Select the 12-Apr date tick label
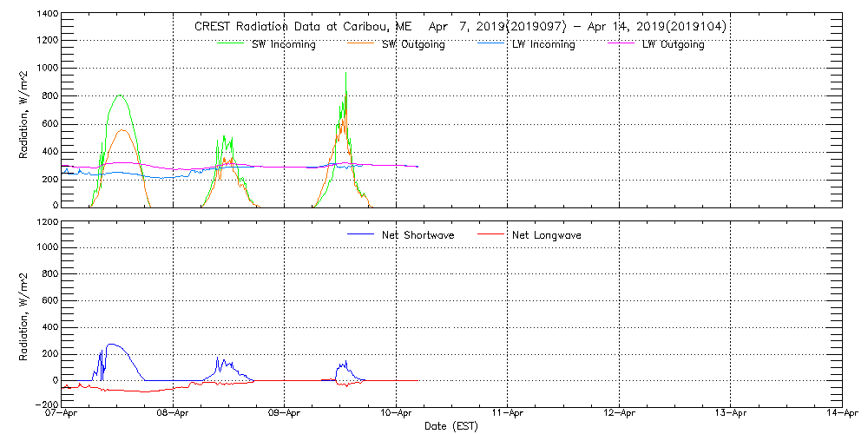This screenshot has width=868, height=434. pyautogui.click(x=619, y=414)
